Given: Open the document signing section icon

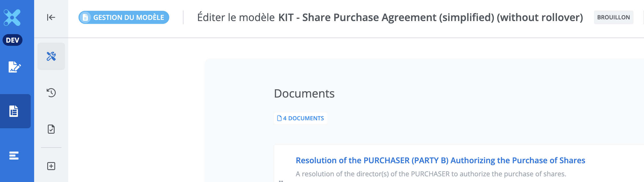Looking at the screenshot, I should (x=14, y=67).
